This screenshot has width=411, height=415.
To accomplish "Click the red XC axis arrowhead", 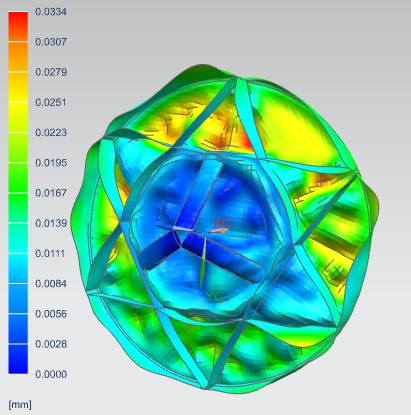I will pyautogui.click(x=219, y=230).
